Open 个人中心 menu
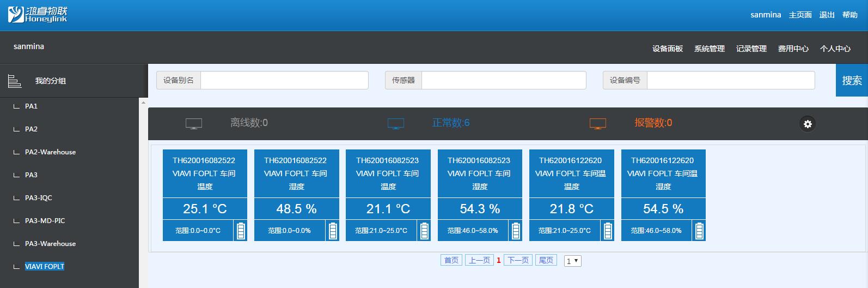 pyautogui.click(x=835, y=49)
